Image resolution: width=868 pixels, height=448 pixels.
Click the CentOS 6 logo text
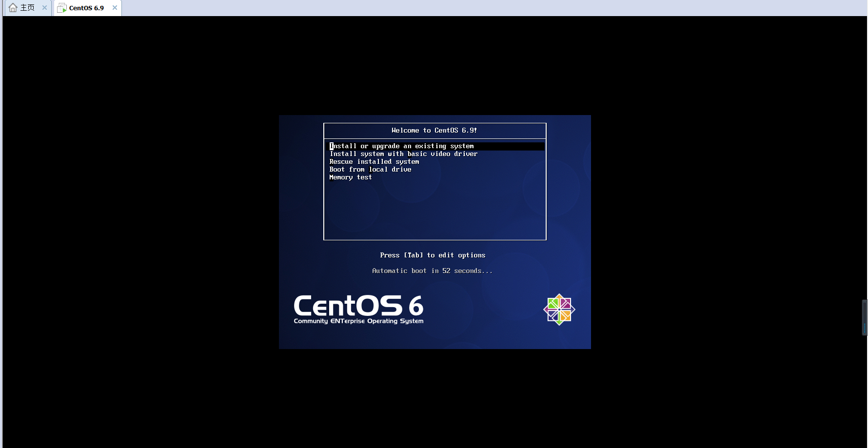358,306
